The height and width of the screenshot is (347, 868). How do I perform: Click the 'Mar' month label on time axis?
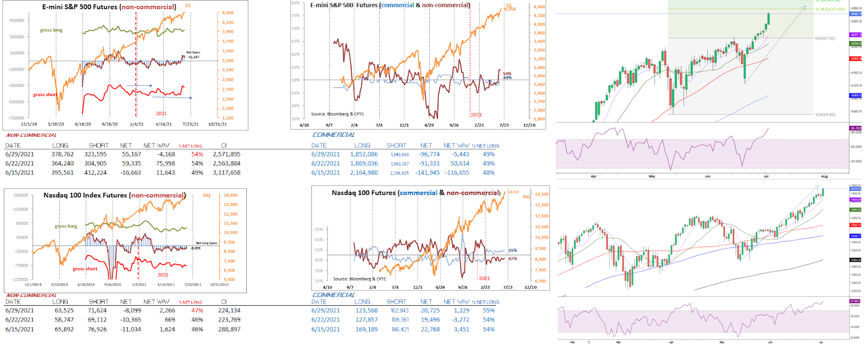(x=618, y=342)
